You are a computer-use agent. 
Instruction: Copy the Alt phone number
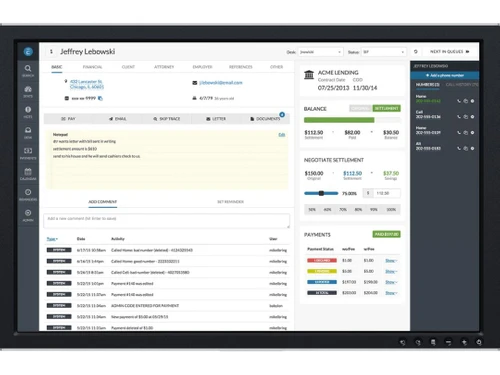tap(466, 148)
